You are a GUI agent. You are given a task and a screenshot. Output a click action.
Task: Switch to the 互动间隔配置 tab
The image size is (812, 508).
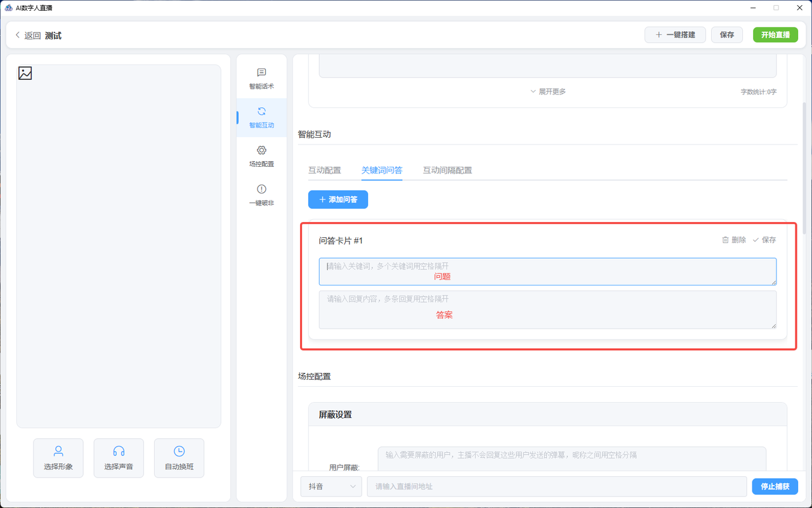[x=447, y=170]
